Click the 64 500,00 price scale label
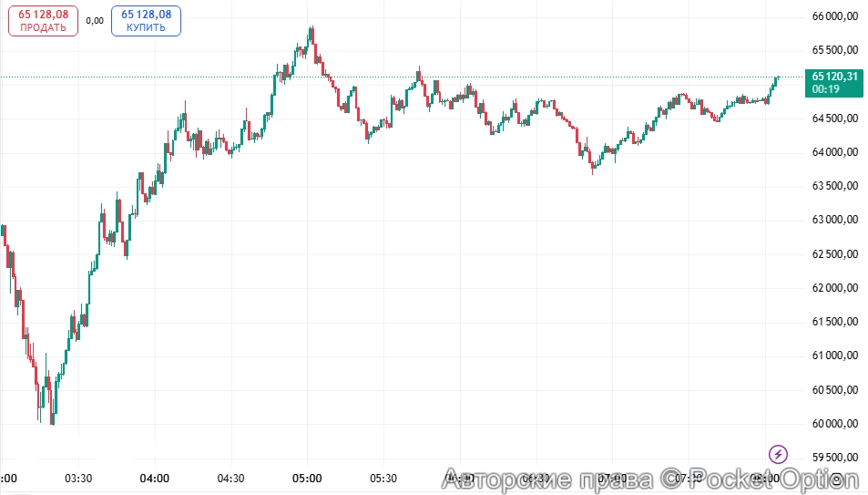Screen dimensions: 868x495 point(835,119)
